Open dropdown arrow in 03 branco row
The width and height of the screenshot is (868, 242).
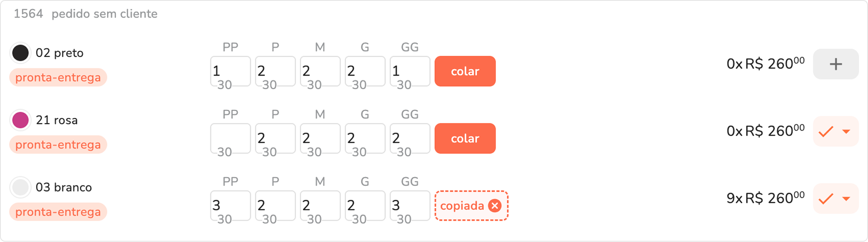click(x=846, y=199)
